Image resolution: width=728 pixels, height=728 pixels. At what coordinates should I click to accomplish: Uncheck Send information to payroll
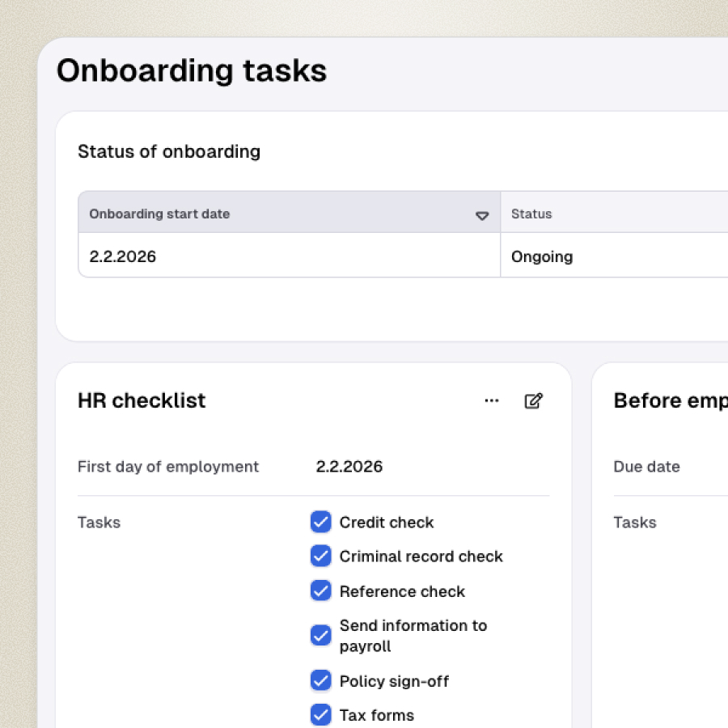point(321,635)
